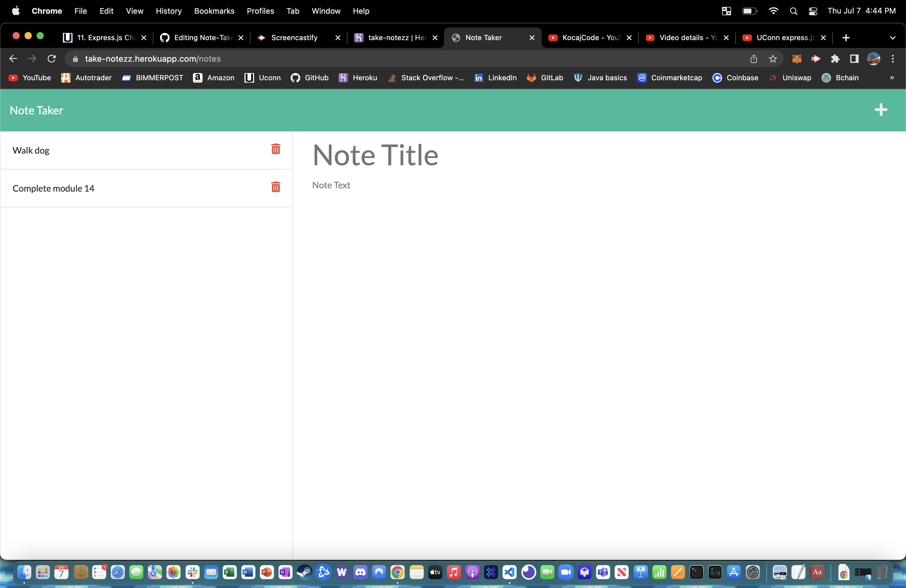The image size is (906, 588).
Task: Open the GitLab bookmark
Action: point(545,78)
